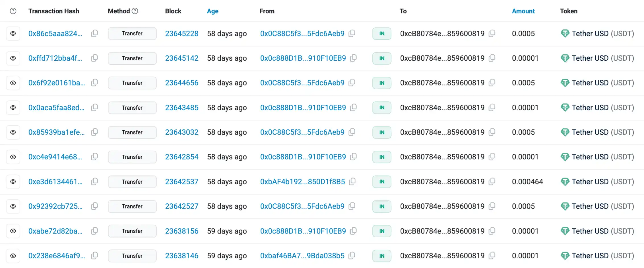
Task: Click Transfer method badge in block 23645228 row
Action: point(132,33)
